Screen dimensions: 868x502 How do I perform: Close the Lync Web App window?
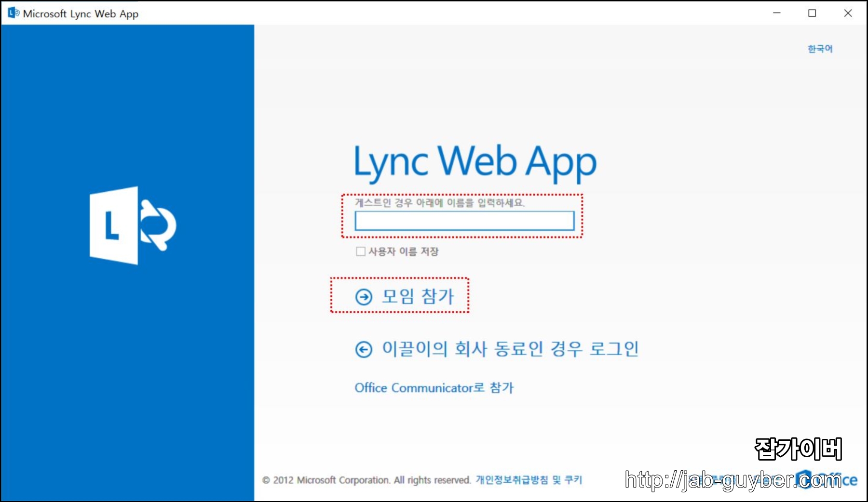tap(848, 13)
